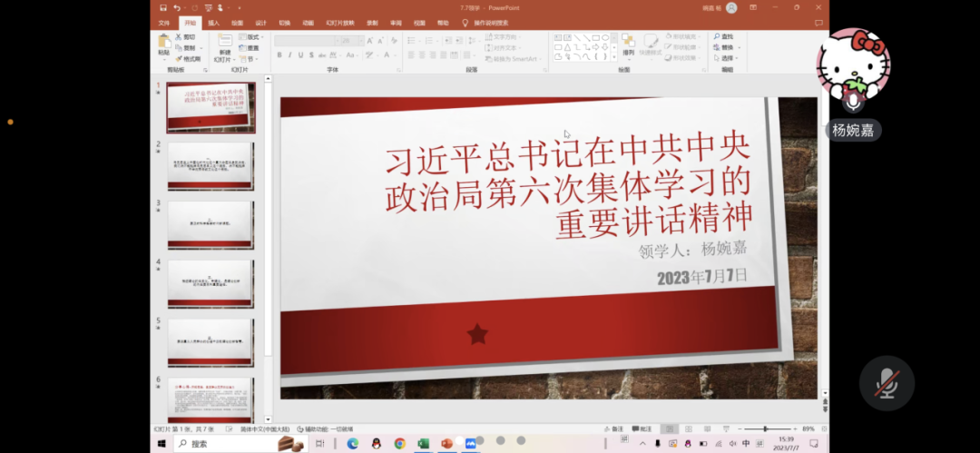Image resolution: width=980 pixels, height=453 pixels.
Task: Select the right arrow shape in shapes gallery
Action: tap(595, 47)
